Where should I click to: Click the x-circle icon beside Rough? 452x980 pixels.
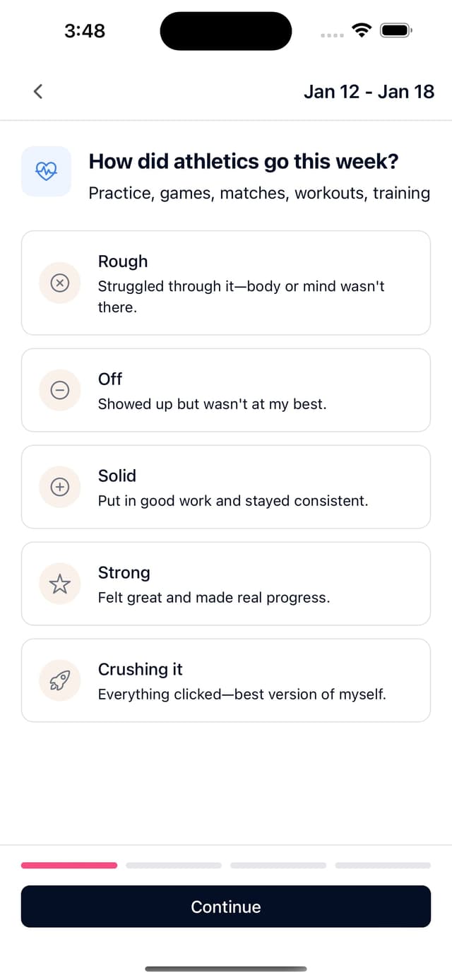click(60, 283)
